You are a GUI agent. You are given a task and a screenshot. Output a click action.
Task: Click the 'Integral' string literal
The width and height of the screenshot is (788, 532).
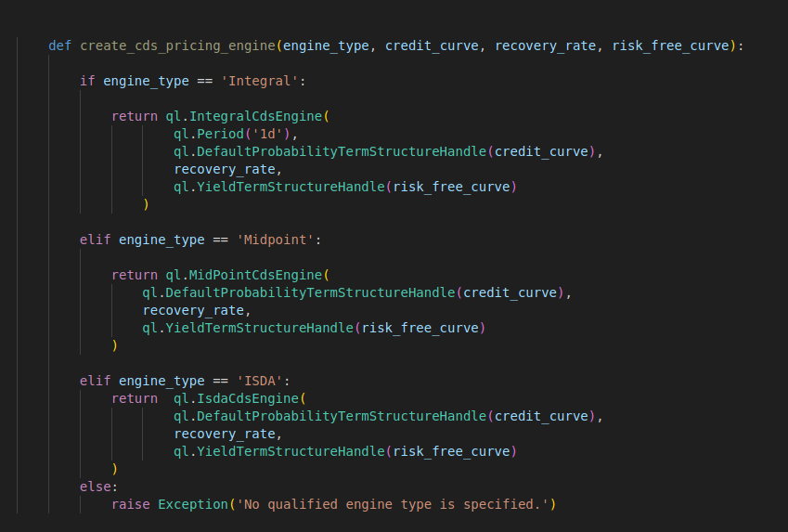[260, 81]
